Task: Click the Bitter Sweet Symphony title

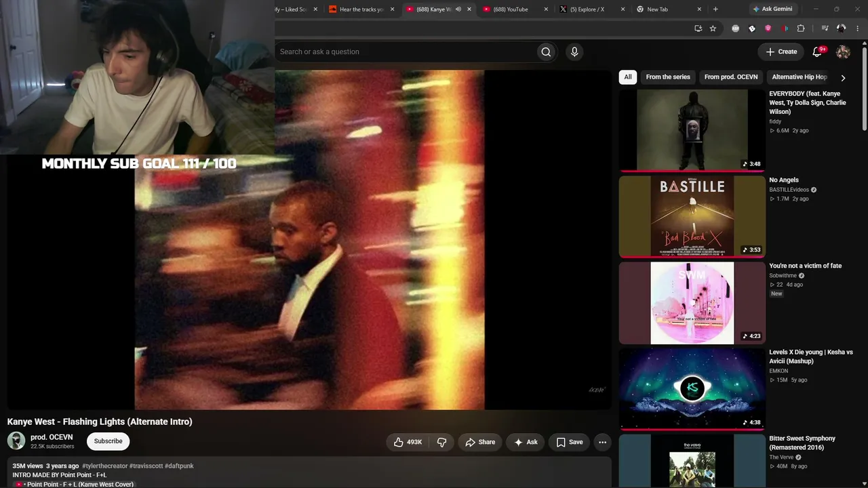Action: pos(802,443)
